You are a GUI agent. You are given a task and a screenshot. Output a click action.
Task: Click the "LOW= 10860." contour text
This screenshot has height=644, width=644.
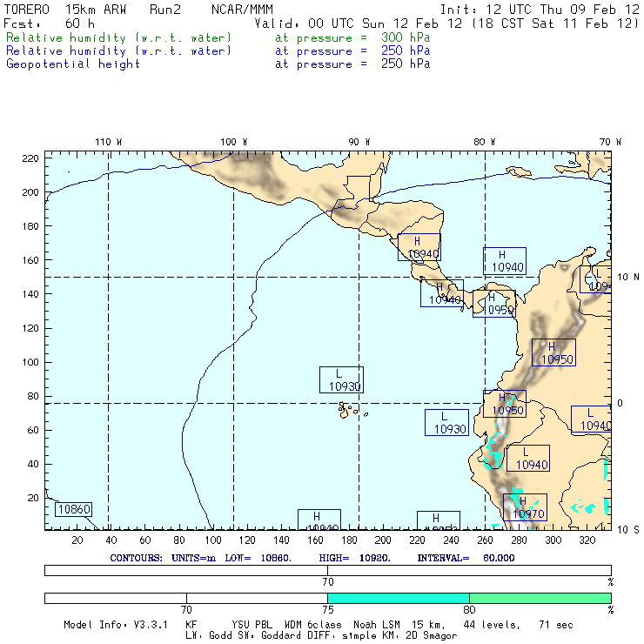pyautogui.click(x=258, y=558)
